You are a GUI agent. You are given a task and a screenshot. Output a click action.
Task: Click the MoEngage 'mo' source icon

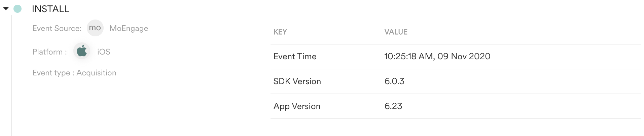point(95,28)
